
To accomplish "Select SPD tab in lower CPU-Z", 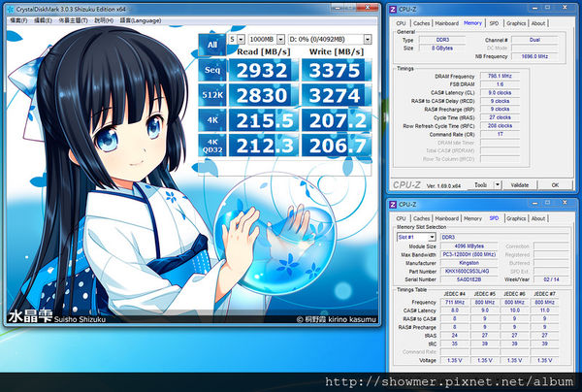I will coord(494,218).
